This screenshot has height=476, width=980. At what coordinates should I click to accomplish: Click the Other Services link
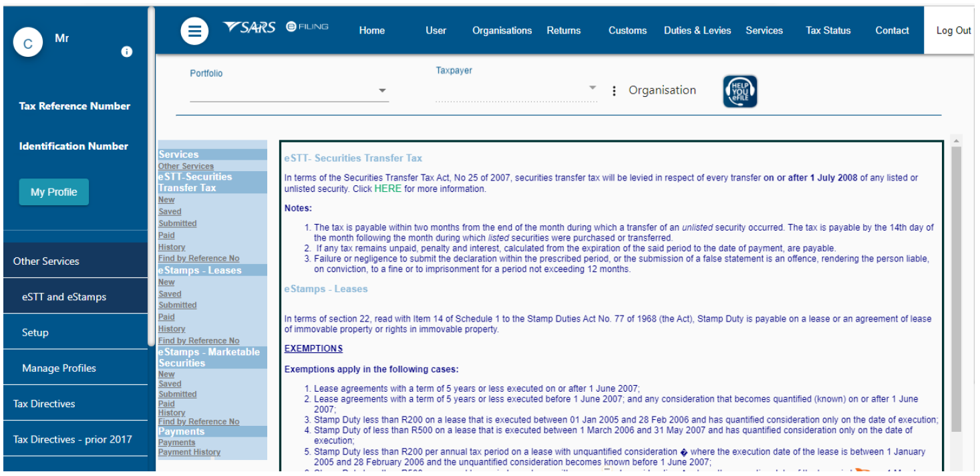tap(186, 166)
